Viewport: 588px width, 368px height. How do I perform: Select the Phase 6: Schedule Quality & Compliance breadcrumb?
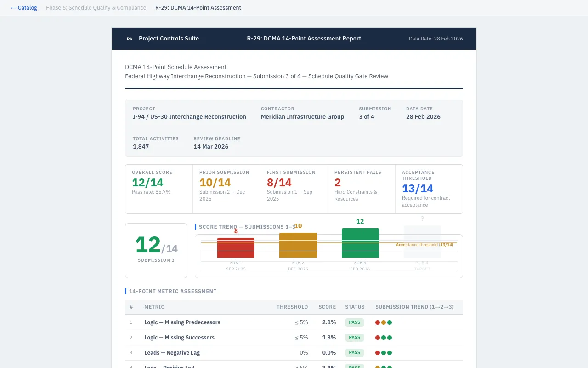(x=96, y=7)
